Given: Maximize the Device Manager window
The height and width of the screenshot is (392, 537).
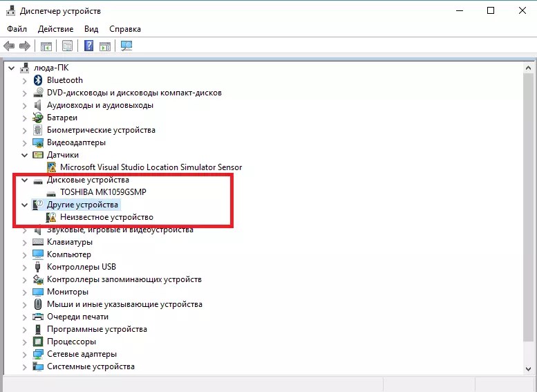Looking at the screenshot, I should tap(491, 10).
